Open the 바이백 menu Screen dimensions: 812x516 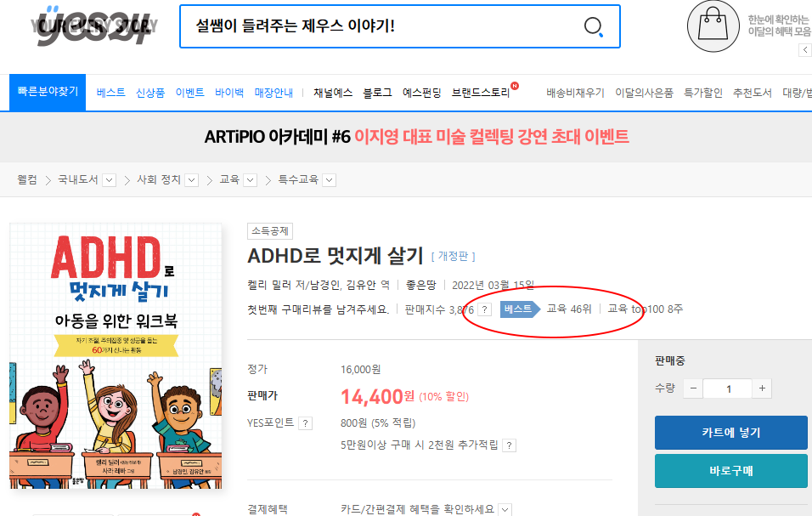click(x=229, y=92)
